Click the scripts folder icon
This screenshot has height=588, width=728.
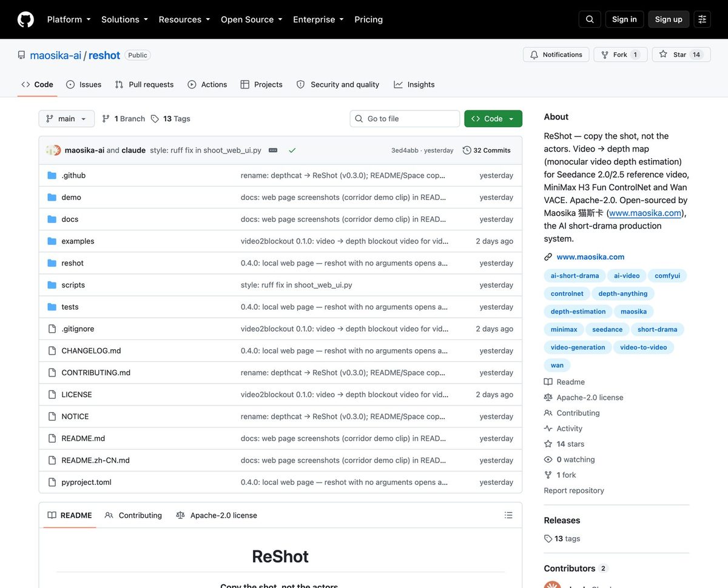tap(52, 285)
